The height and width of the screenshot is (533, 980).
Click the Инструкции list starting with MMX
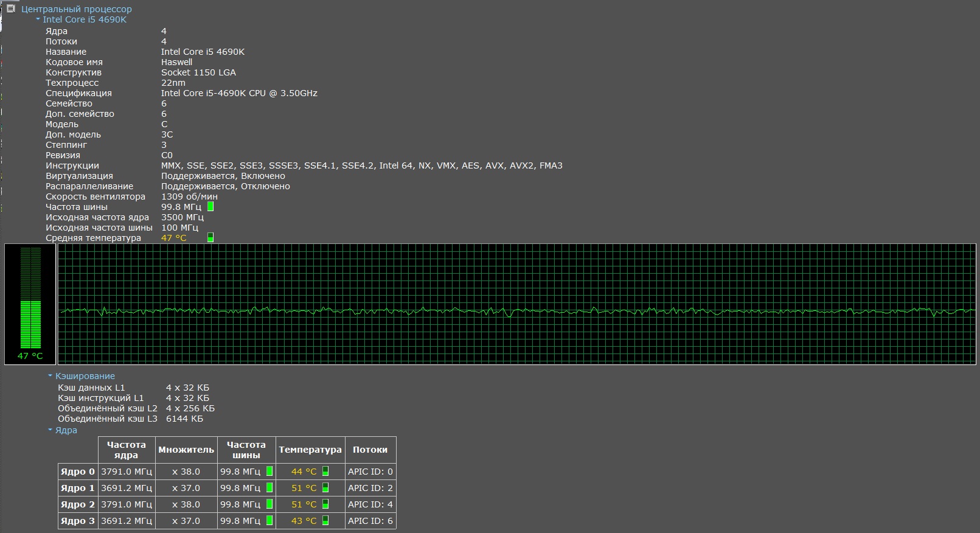click(362, 165)
